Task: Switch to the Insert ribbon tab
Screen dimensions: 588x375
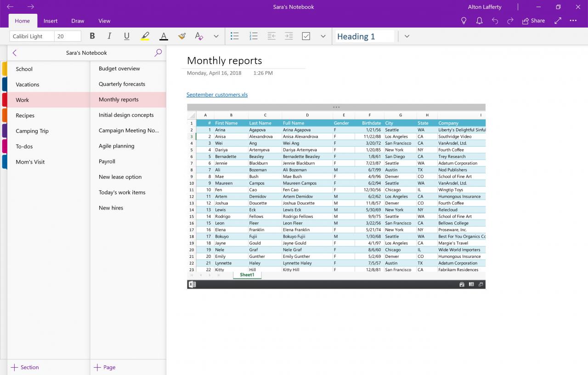Action: (51, 21)
